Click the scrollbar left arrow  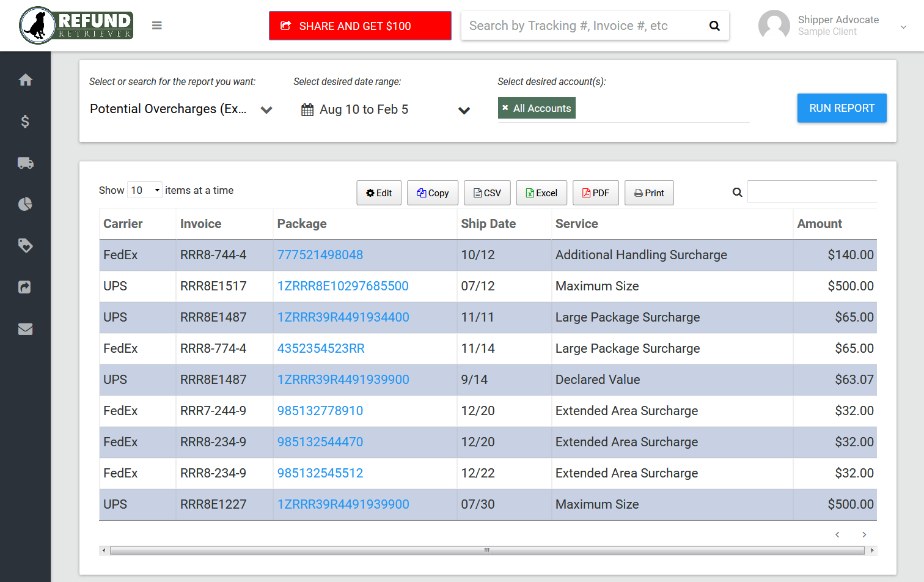(x=104, y=550)
